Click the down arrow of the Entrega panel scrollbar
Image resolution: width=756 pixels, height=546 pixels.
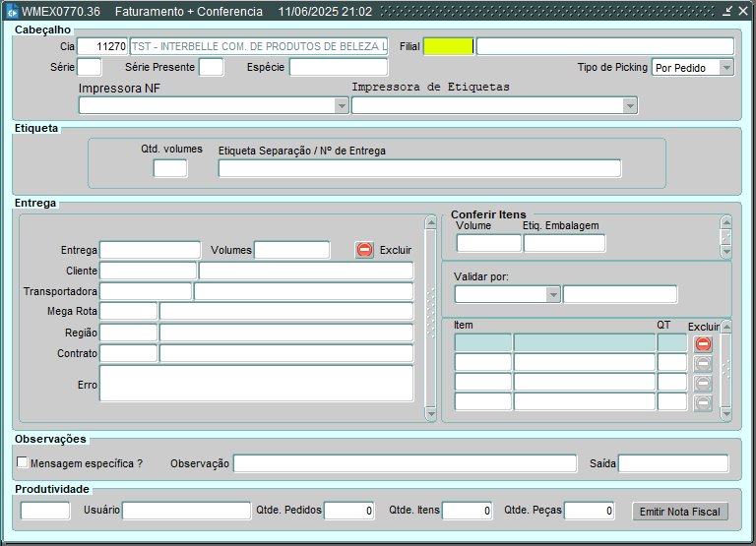(430, 414)
